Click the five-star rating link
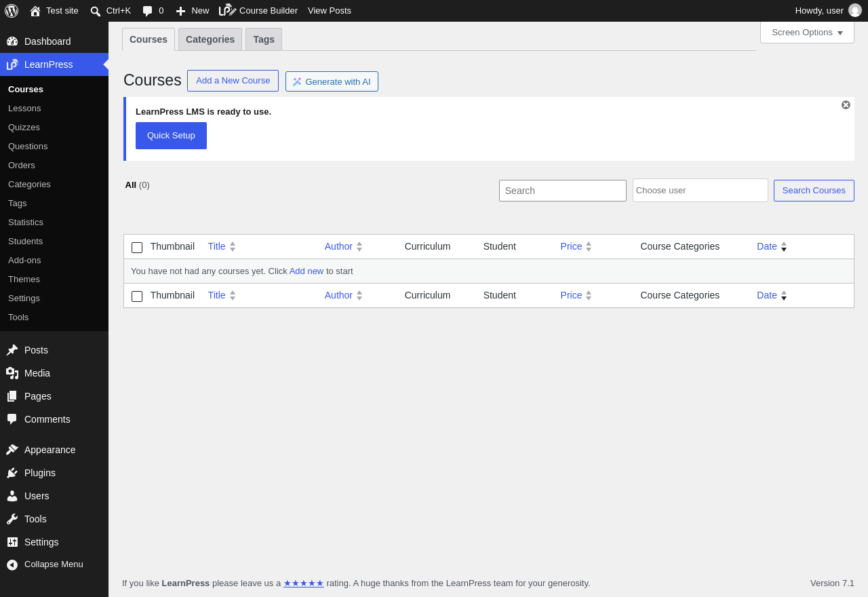The image size is (868, 597). click(x=304, y=583)
